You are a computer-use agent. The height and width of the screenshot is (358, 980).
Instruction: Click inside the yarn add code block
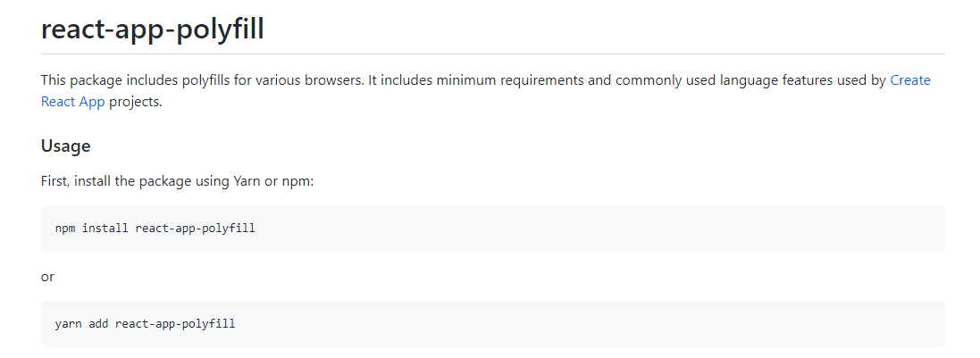[492, 324]
